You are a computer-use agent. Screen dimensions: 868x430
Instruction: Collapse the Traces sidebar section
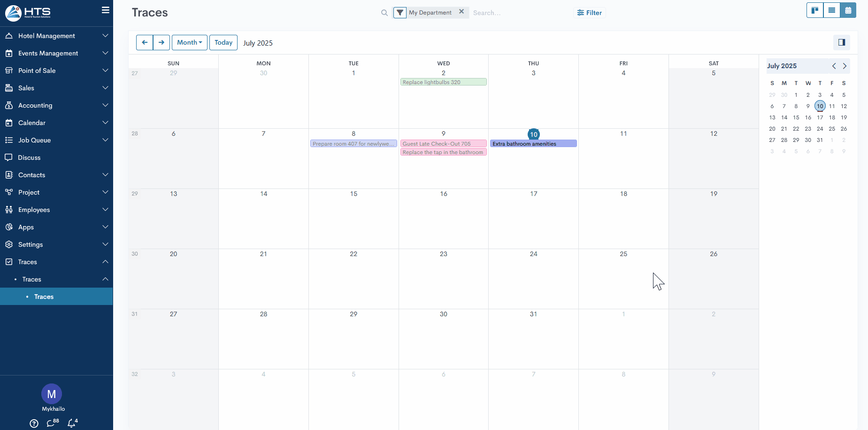56,262
